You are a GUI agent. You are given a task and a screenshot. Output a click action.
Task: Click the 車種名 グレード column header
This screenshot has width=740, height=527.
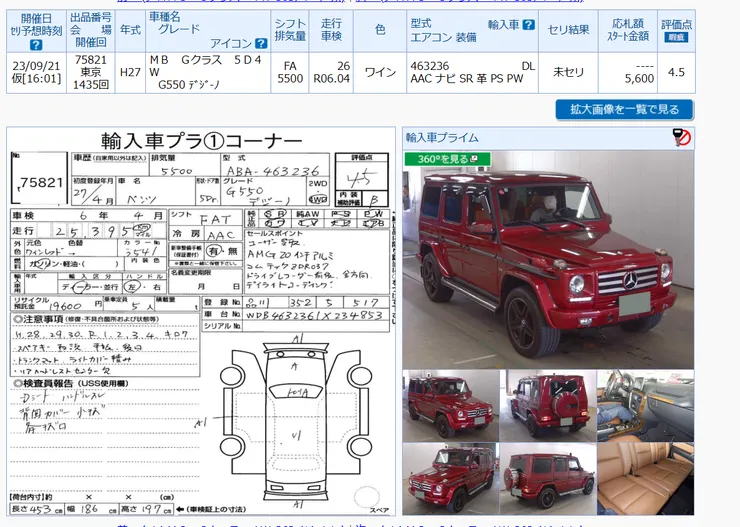pyautogui.click(x=208, y=31)
